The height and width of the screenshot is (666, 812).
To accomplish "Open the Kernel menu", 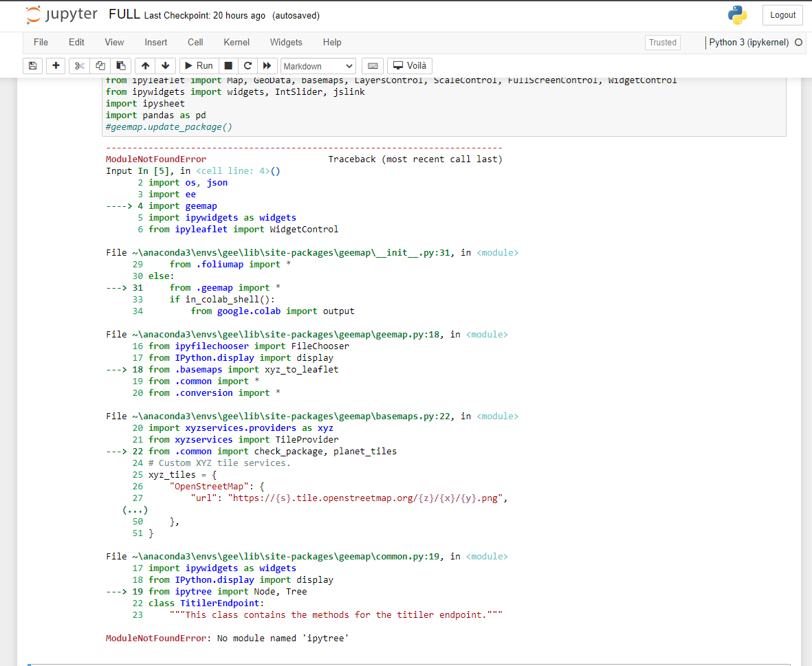I will [x=236, y=42].
